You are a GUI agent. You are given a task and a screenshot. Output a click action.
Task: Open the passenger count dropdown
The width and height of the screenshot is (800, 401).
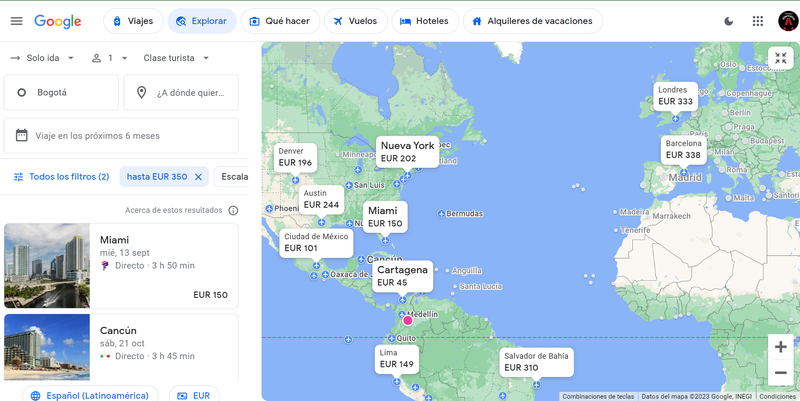tap(110, 58)
